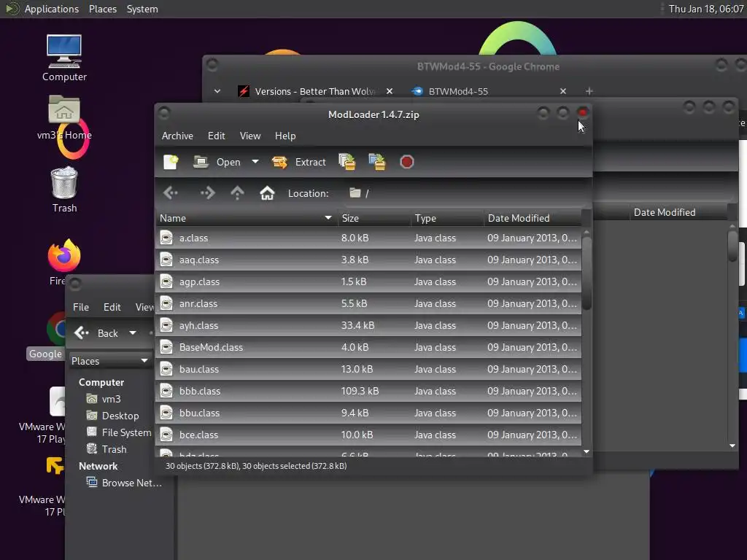The width and height of the screenshot is (747, 560).
Task: Open the View menu in ModLoader window
Action: (250, 136)
